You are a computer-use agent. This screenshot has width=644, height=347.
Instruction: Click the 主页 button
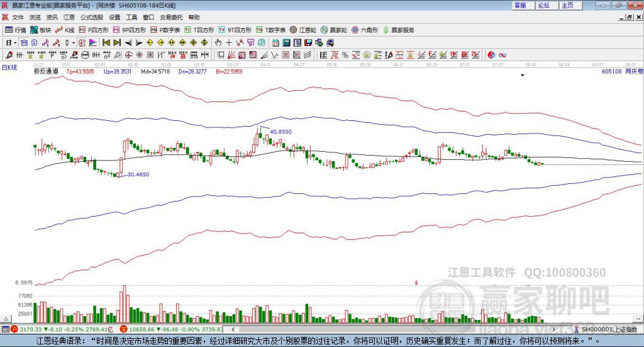point(571,5)
